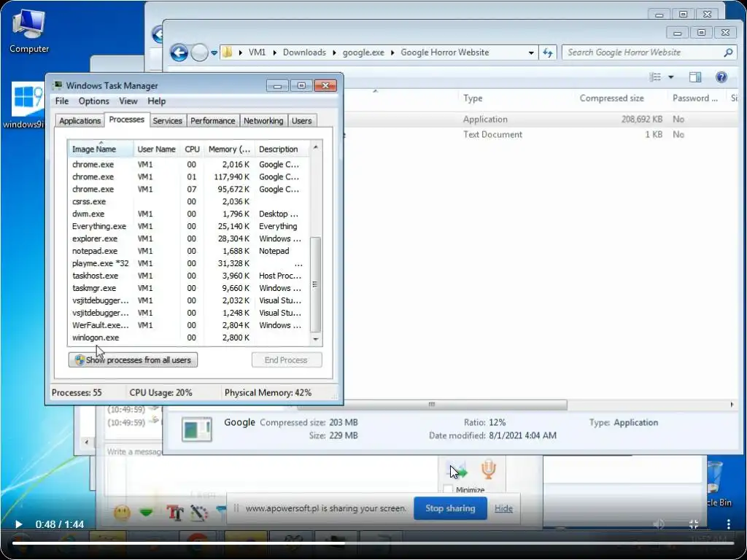Click the Explorer forward arrow button
Image resolution: width=747 pixels, height=560 pixels.
coord(199,52)
